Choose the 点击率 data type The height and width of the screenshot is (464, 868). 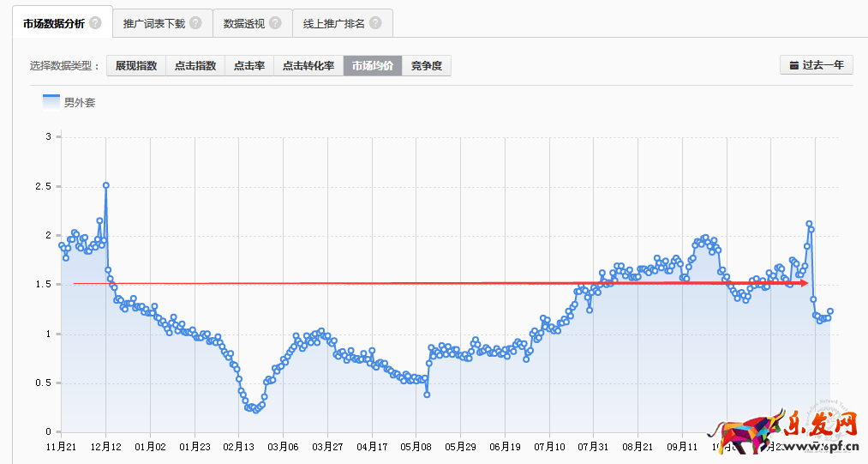click(x=249, y=66)
